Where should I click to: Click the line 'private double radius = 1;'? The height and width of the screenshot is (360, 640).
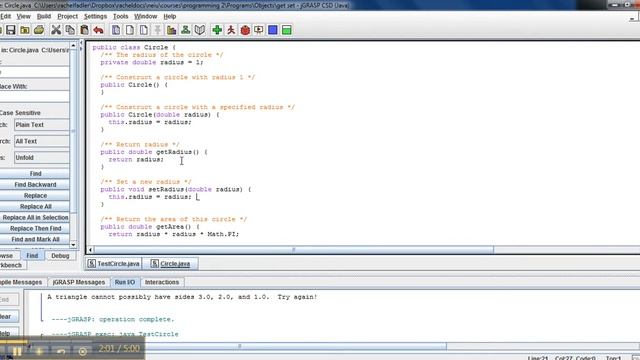152,62
